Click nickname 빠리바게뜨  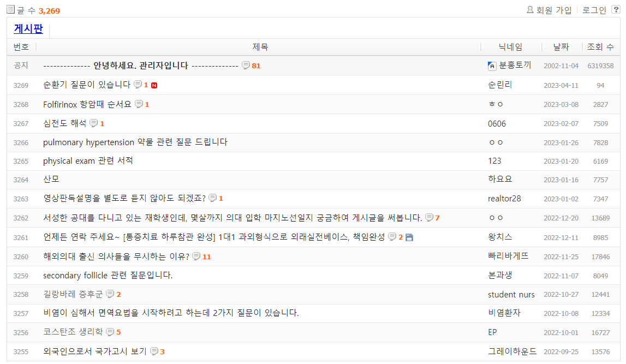click(x=508, y=256)
